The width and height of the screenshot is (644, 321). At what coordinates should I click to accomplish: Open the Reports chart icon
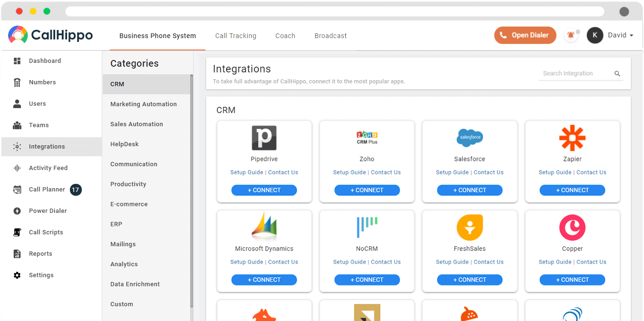(x=17, y=254)
